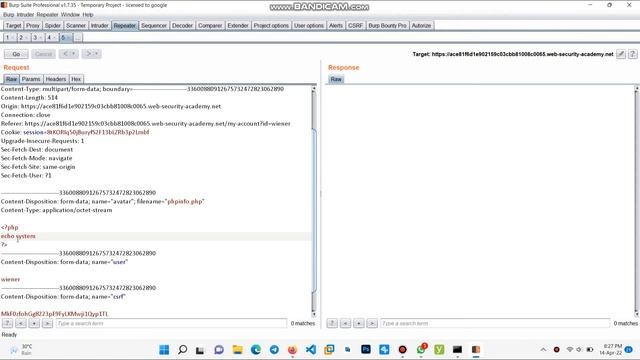Edit target with the pencil icon
Viewport: 640px width, 360px height.
pos(620,54)
